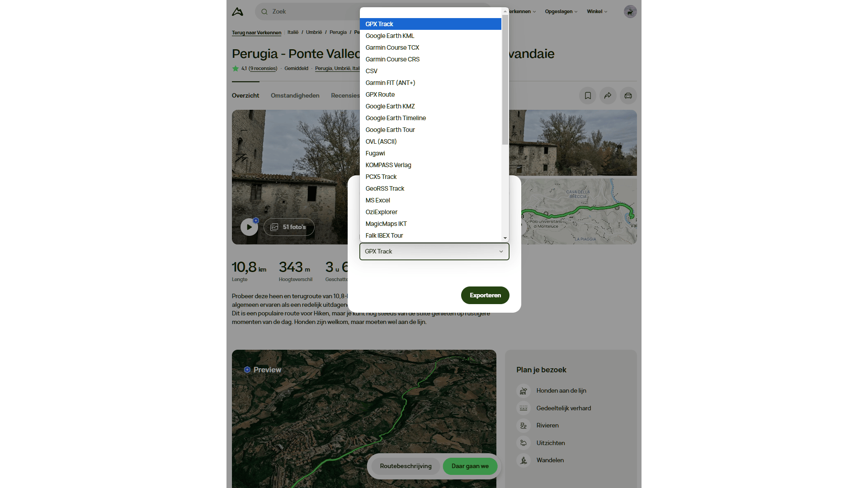Select Google Earth KML format option

click(390, 36)
